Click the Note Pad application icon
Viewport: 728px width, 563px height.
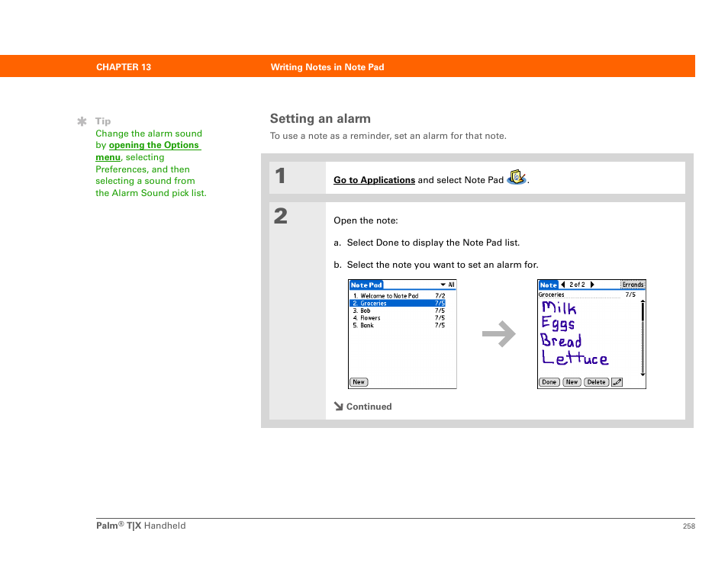(517, 177)
